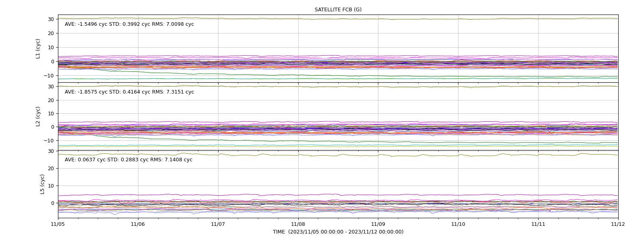Click the L5 AVE 0.0637 statistics text

128,160
